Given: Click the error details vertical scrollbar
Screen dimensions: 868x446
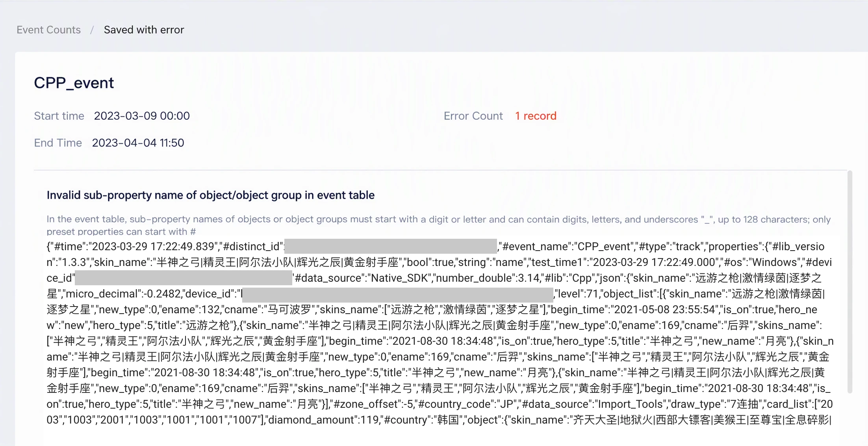Looking at the screenshot, I should coord(849,282).
